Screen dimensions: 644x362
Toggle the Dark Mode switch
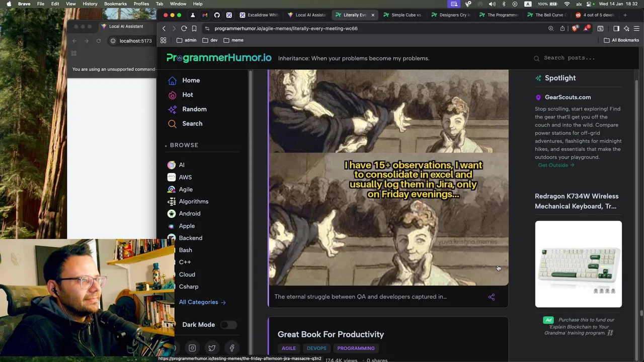[228, 325]
